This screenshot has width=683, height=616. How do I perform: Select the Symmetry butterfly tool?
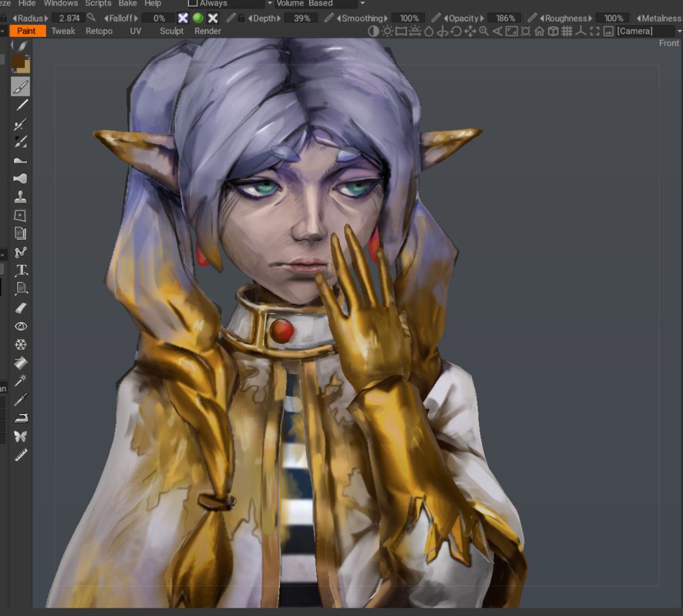click(20, 437)
